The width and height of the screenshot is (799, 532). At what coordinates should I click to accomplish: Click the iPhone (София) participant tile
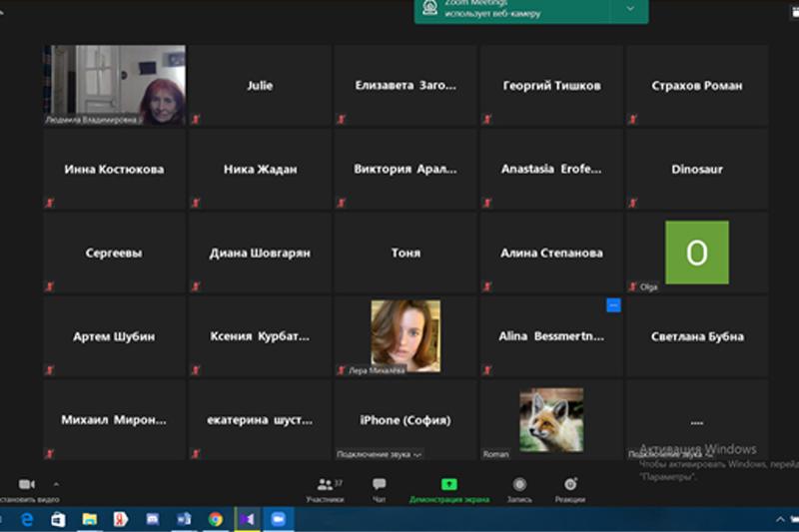(x=405, y=420)
